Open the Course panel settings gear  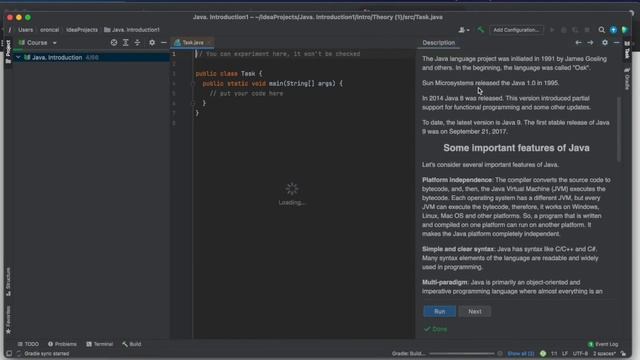[152, 42]
